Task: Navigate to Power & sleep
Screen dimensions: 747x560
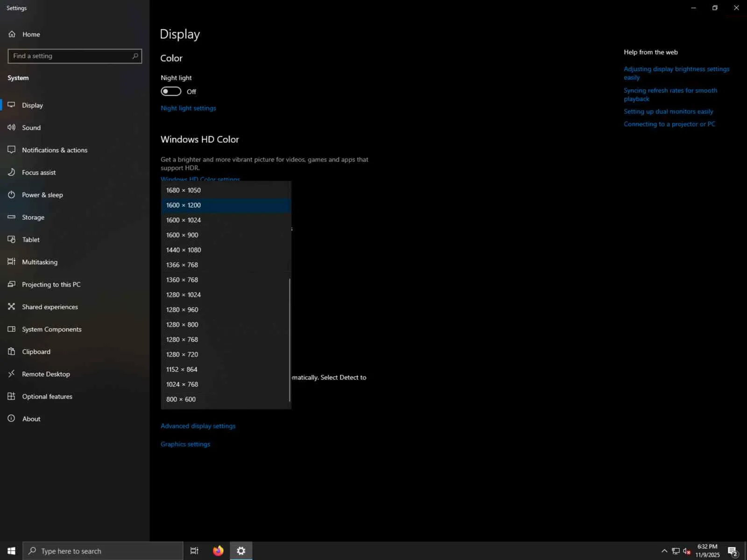Action: (75, 195)
